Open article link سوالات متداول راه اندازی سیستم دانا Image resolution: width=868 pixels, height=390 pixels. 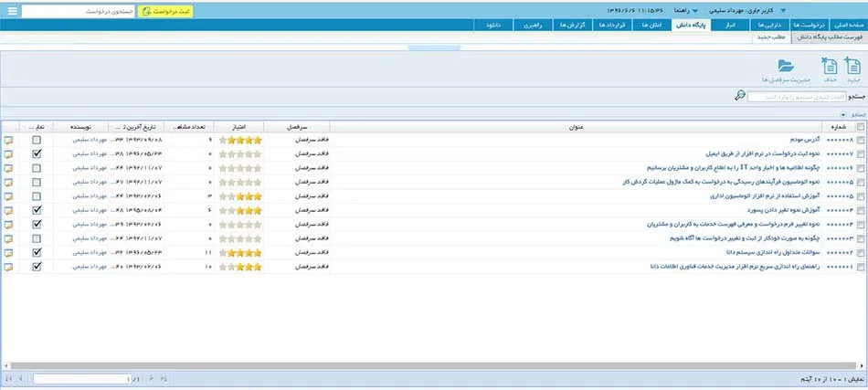(773, 252)
